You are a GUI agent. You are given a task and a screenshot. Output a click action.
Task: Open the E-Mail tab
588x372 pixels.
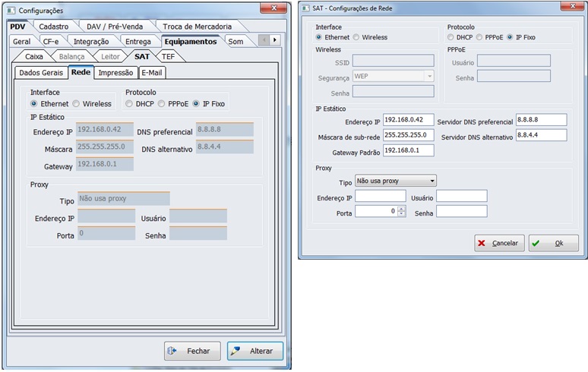[x=152, y=72]
